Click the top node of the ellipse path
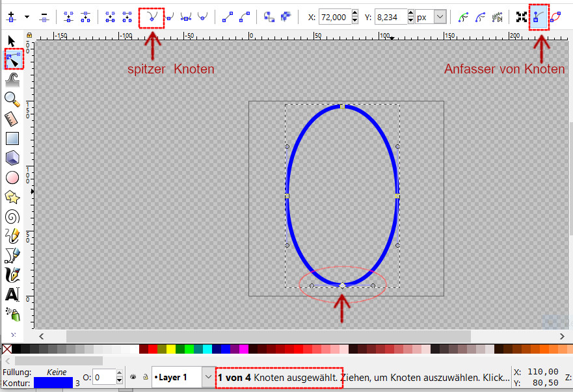The image size is (573, 392). pos(342,107)
